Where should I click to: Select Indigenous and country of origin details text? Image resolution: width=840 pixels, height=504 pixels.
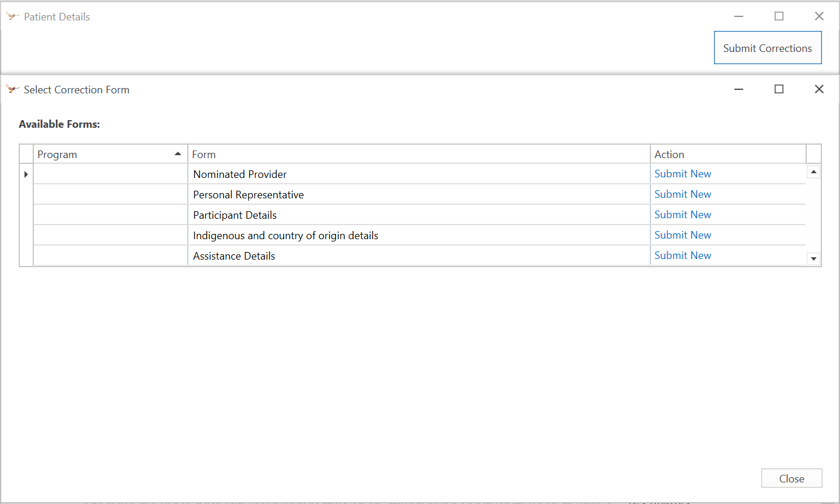[x=286, y=236]
